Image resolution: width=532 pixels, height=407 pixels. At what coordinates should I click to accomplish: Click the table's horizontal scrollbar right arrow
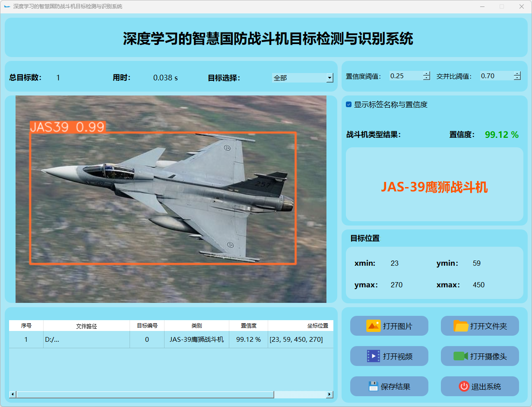pos(329,394)
